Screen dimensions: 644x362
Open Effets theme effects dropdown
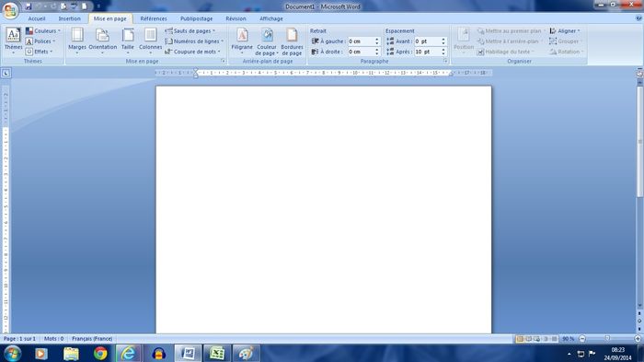[40, 52]
